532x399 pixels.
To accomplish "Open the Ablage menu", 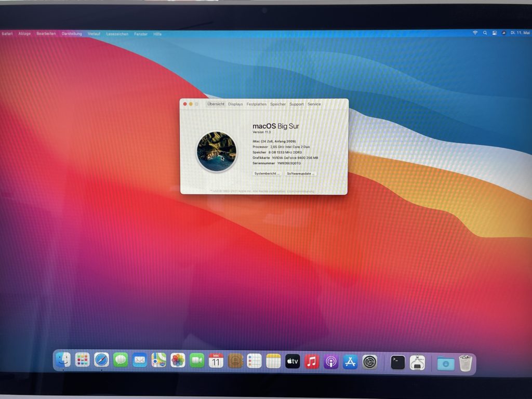I will click(x=24, y=34).
